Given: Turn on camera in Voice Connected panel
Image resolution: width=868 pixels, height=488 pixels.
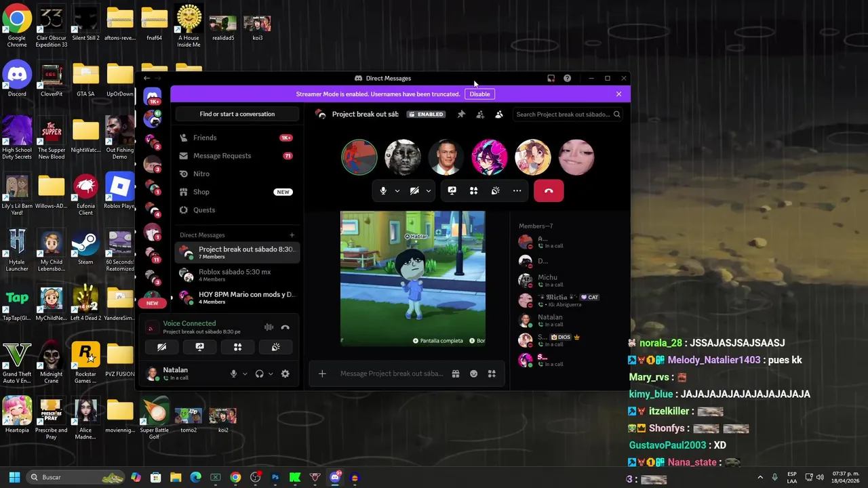Looking at the screenshot, I should (x=161, y=347).
